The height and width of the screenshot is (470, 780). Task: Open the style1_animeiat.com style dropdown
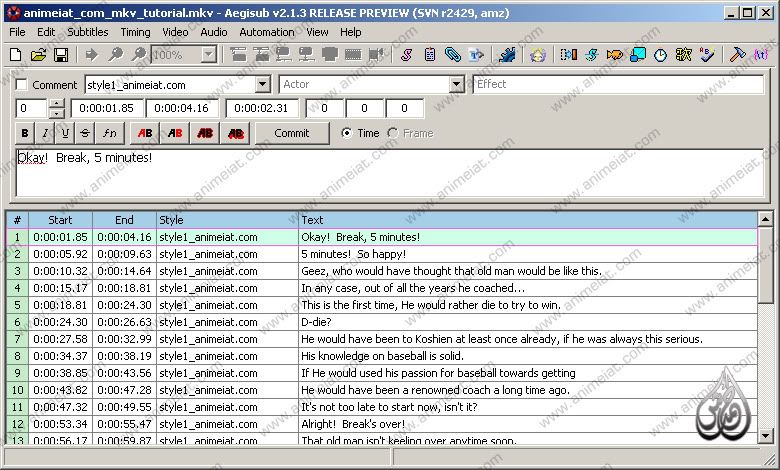(263, 85)
